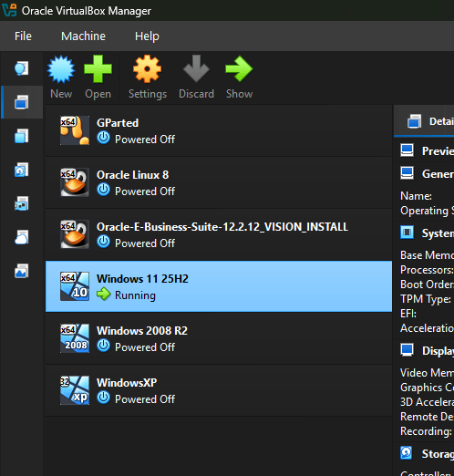Open Settings for the selected machine
This screenshot has height=476, width=454.
tap(148, 78)
